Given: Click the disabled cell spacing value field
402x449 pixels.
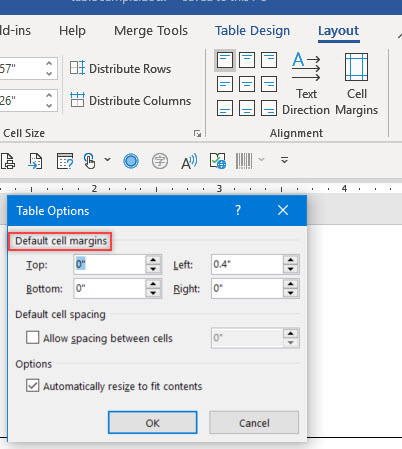Looking at the screenshot, I should 247,338.
